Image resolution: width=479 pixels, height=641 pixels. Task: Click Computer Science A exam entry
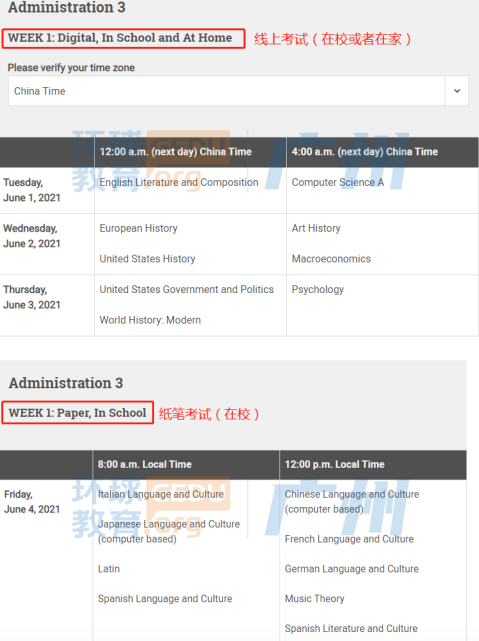click(338, 182)
